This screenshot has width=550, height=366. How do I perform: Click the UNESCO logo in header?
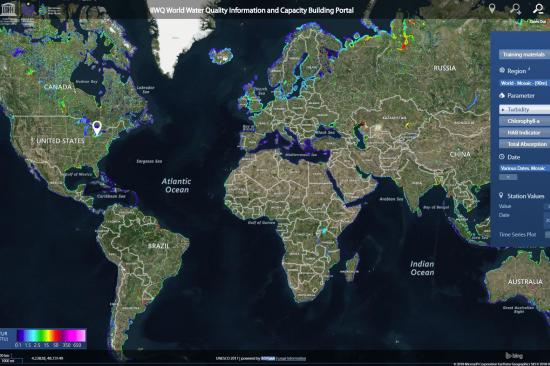click(x=8, y=9)
